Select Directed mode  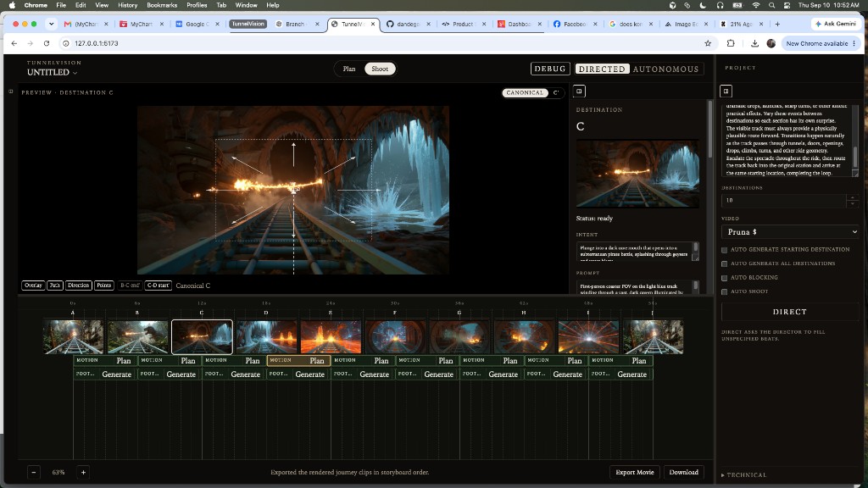pos(602,69)
